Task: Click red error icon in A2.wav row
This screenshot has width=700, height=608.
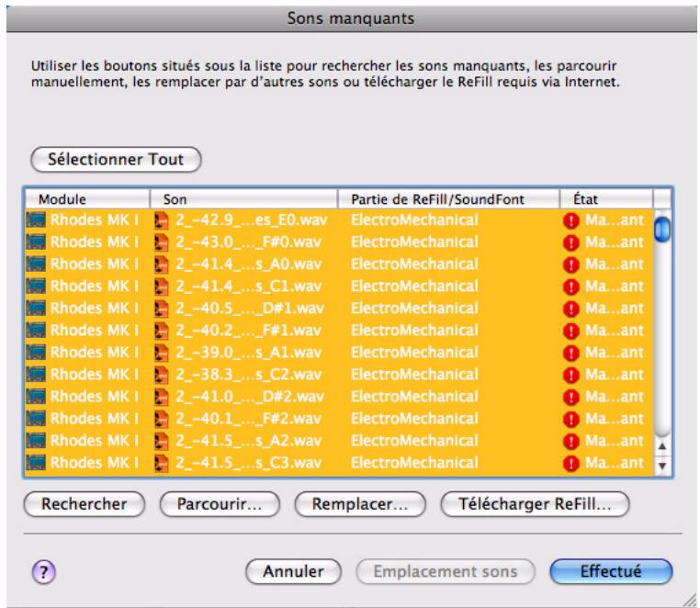Action: pos(571,442)
